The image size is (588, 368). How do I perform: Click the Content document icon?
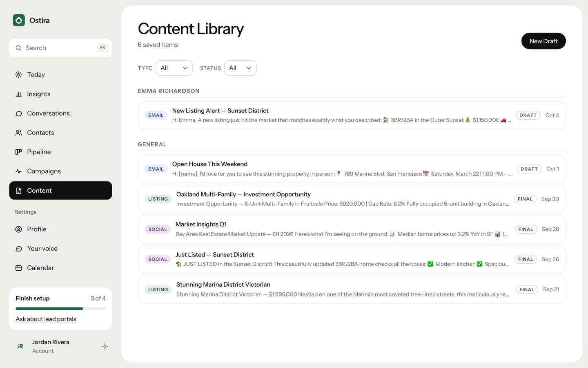[18, 191]
